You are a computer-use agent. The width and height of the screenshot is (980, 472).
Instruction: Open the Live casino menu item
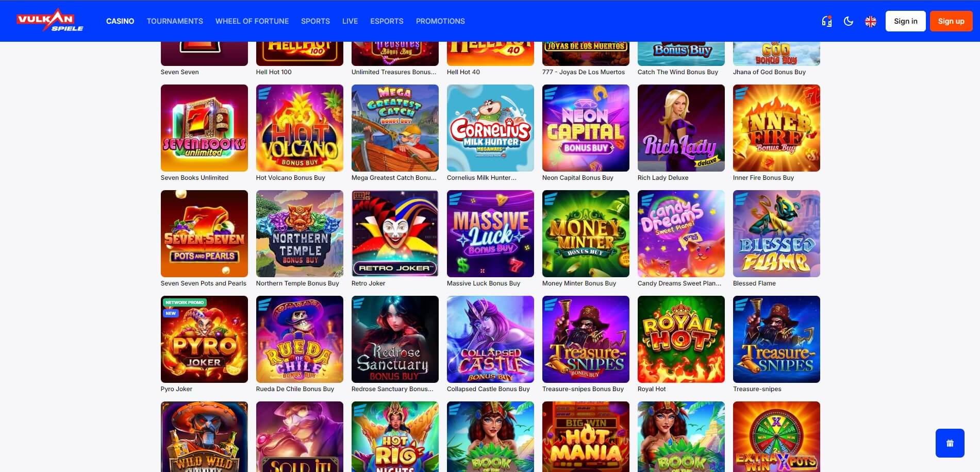tap(350, 21)
